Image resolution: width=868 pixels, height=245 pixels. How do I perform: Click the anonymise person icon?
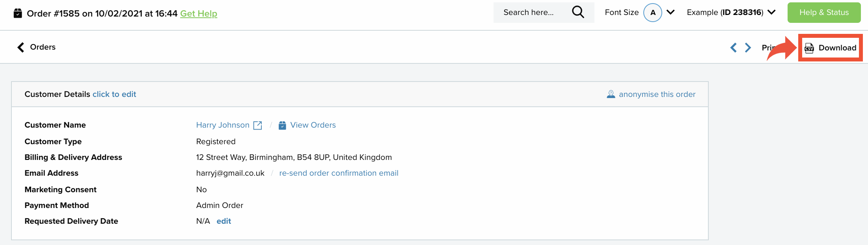click(x=611, y=94)
